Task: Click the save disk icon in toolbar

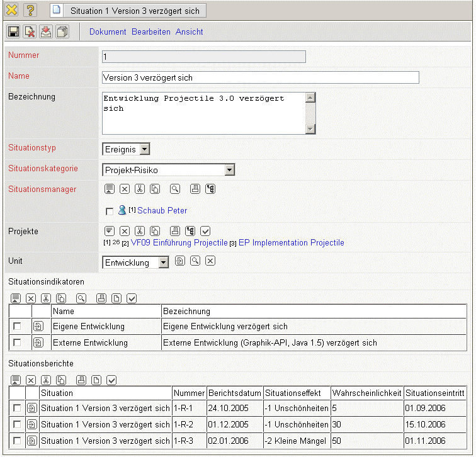Action: click(13, 31)
